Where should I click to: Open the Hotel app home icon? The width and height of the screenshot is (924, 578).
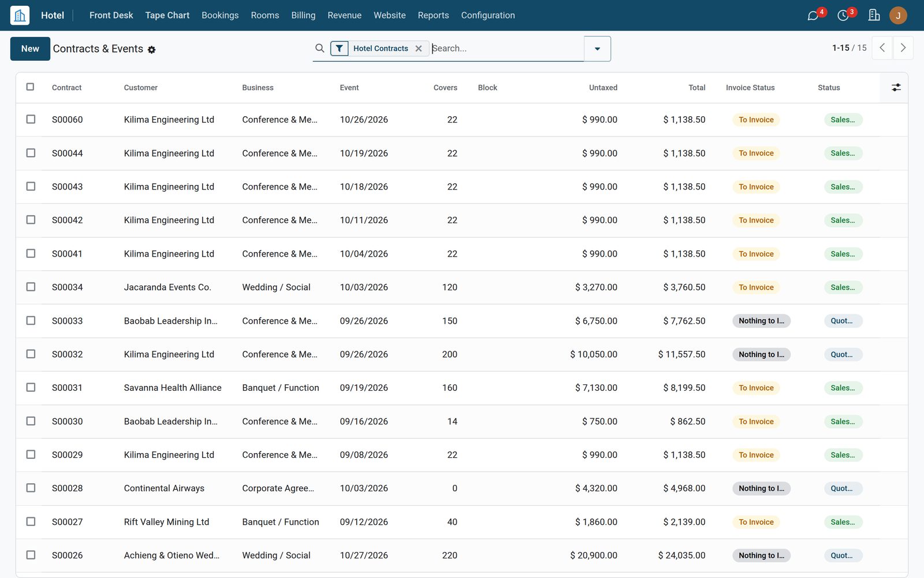click(20, 16)
